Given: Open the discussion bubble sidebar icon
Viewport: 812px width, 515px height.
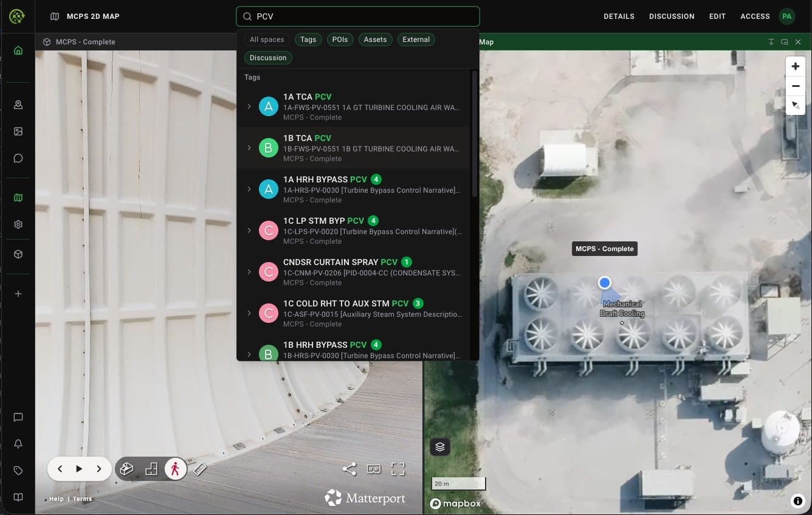Looking at the screenshot, I should (18, 158).
